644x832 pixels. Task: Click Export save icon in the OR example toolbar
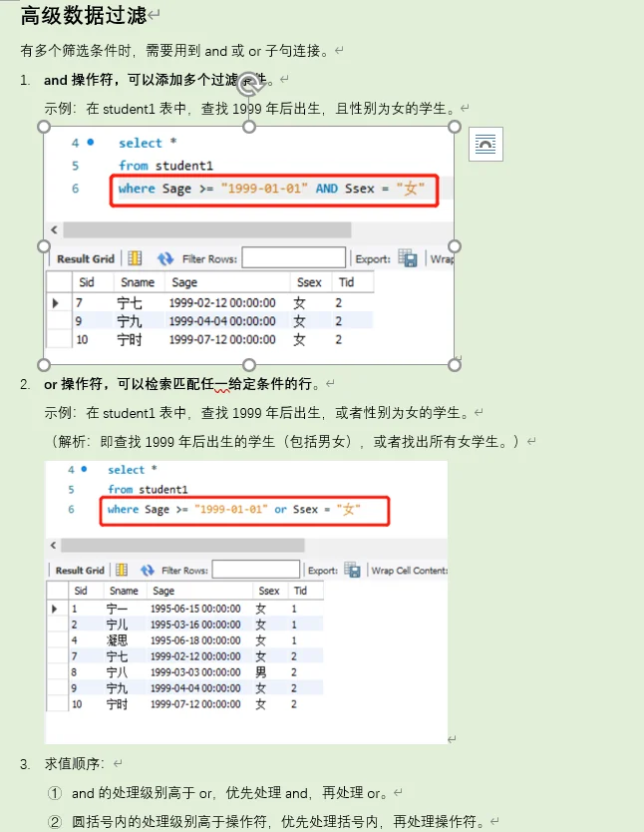click(352, 570)
